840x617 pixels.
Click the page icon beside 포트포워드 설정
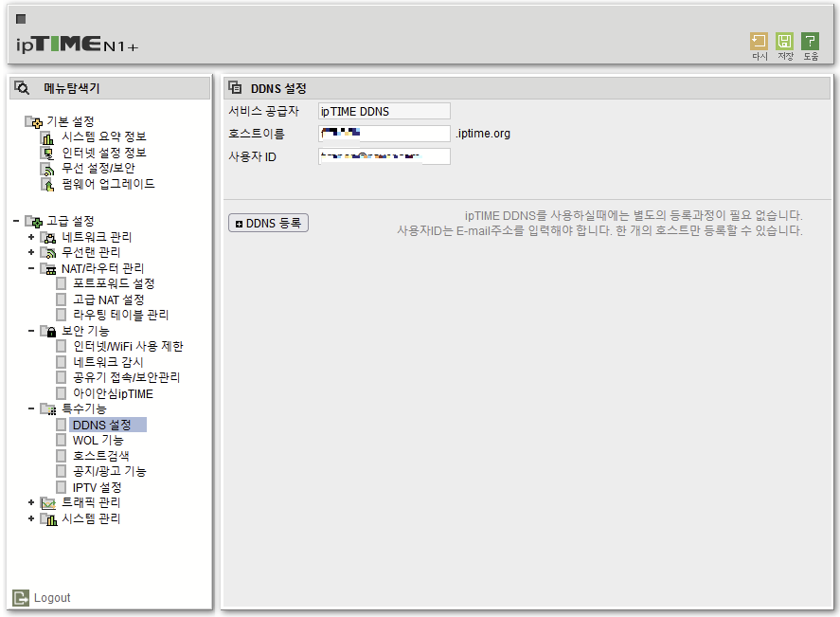tap(62, 283)
